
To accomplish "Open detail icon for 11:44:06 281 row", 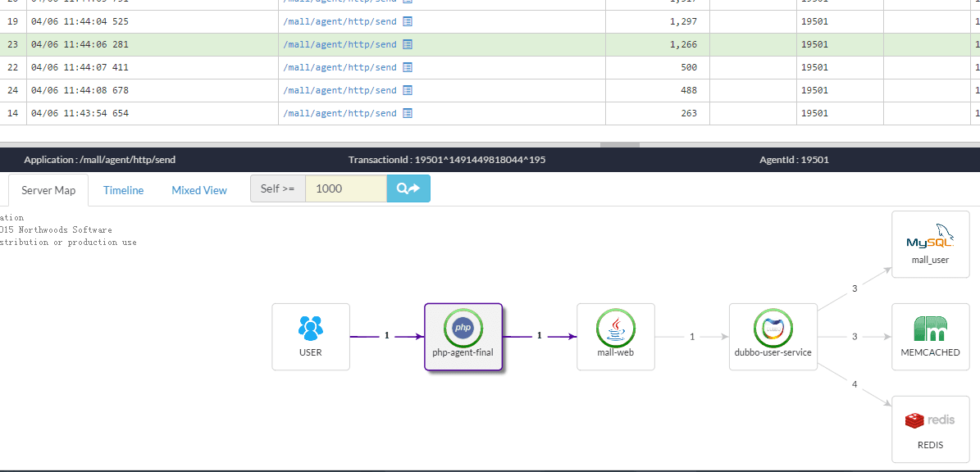I will coord(408,44).
